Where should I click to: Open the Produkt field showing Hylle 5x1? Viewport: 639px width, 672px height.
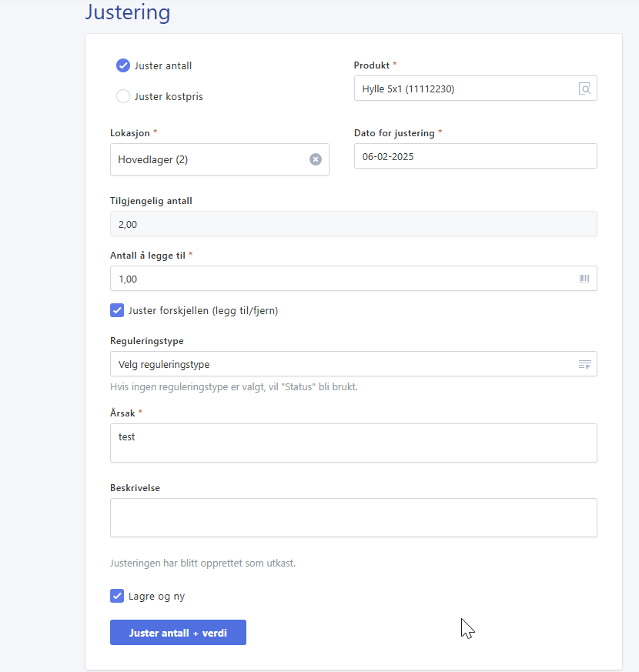[462, 89]
